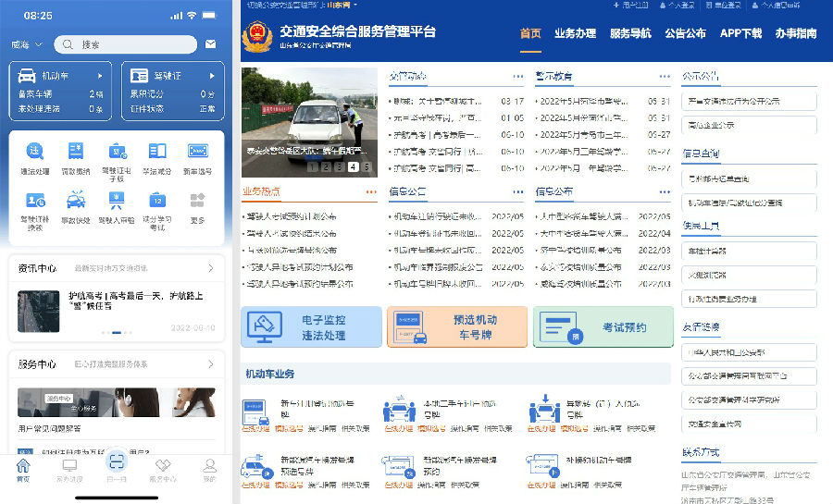Open the APP下载 navigation tab
The height and width of the screenshot is (504, 833).
[740, 33]
